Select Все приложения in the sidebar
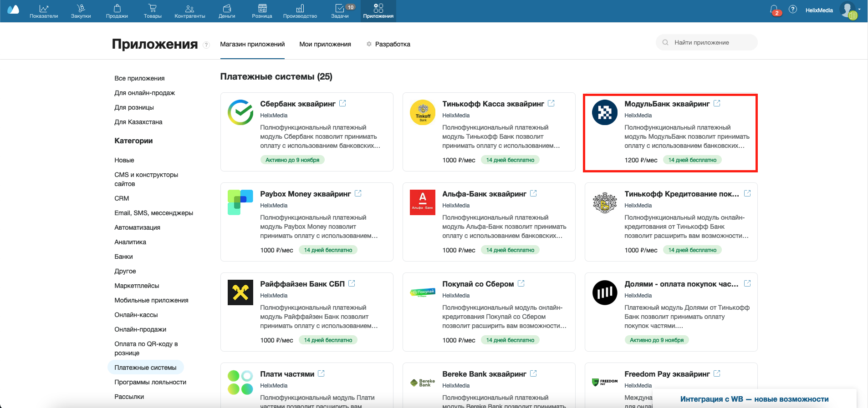The height and width of the screenshot is (408, 868). [139, 78]
